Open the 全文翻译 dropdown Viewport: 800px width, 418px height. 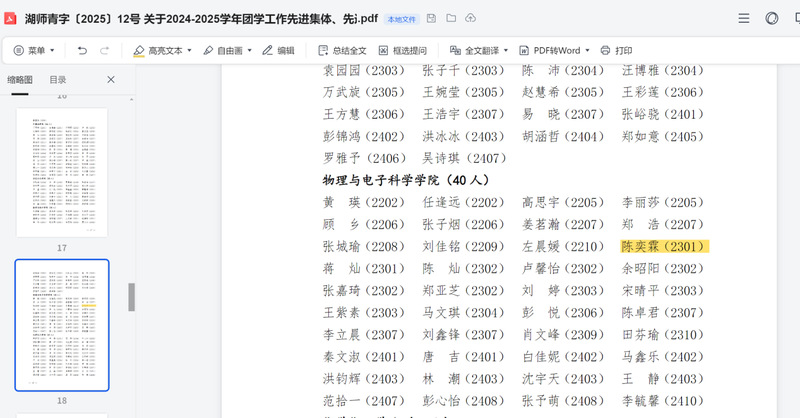tap(505, 50)
